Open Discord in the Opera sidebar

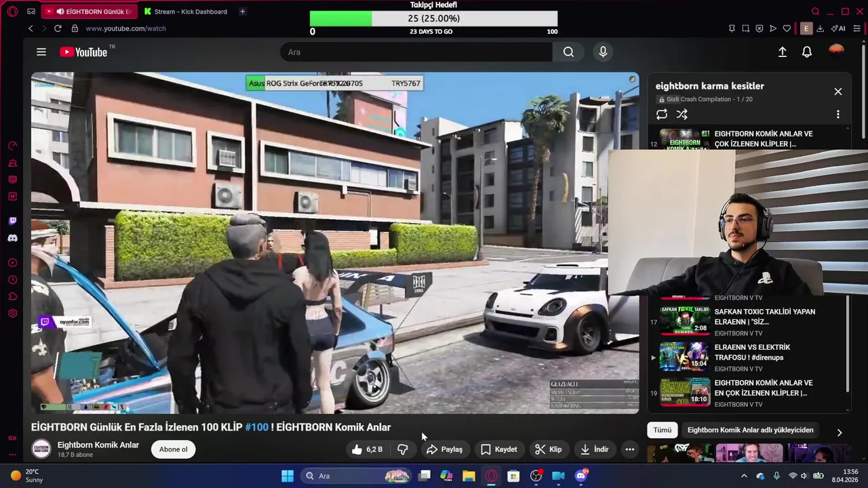coord(12,238)
